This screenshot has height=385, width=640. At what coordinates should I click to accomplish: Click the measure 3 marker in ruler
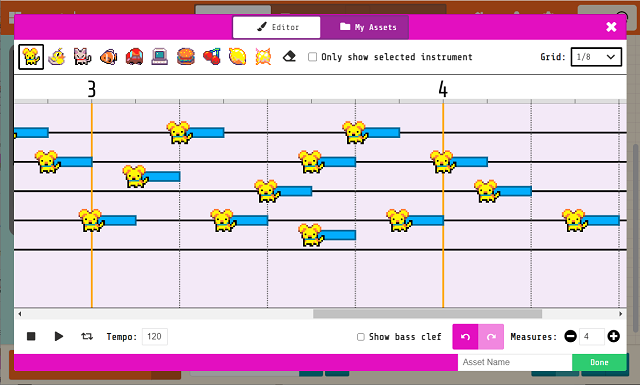click(91, 89)
